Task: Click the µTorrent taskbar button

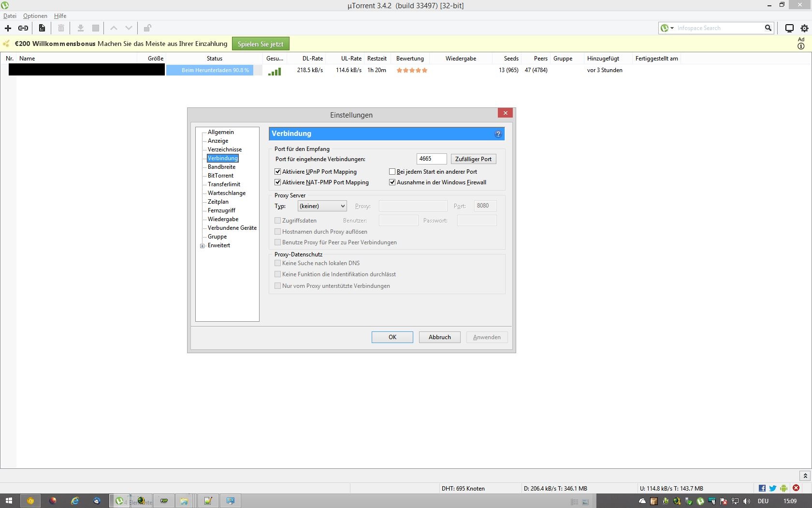Action: (x=119, y=501)
